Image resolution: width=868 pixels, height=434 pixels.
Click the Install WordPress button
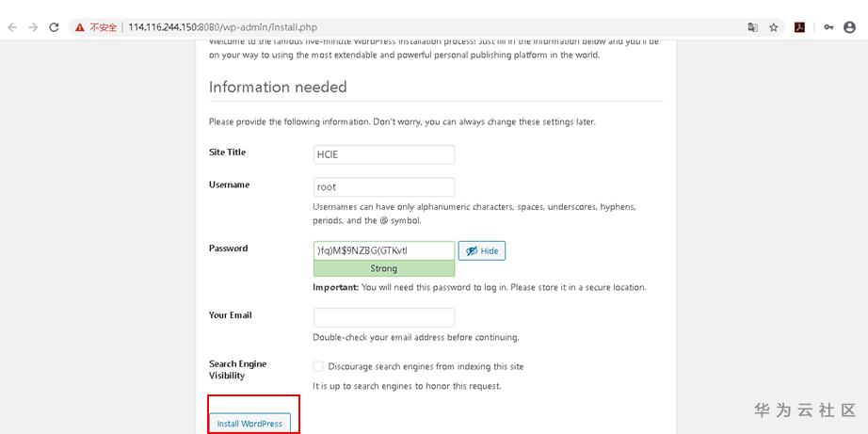pos(249,424)
